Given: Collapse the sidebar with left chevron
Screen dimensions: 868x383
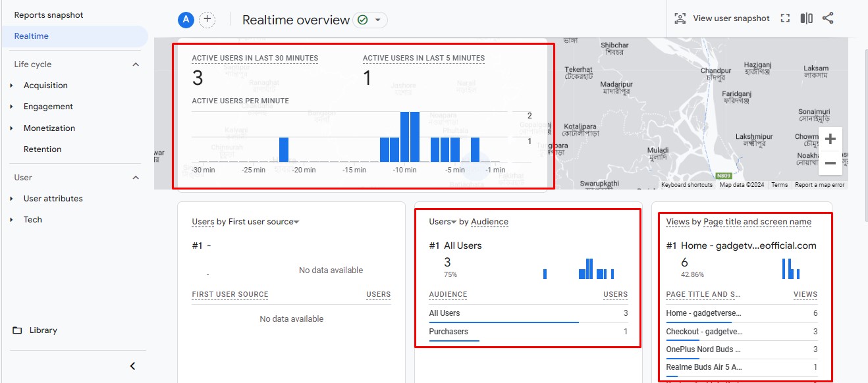Looking at the screenshot, I should pos(132,366).
